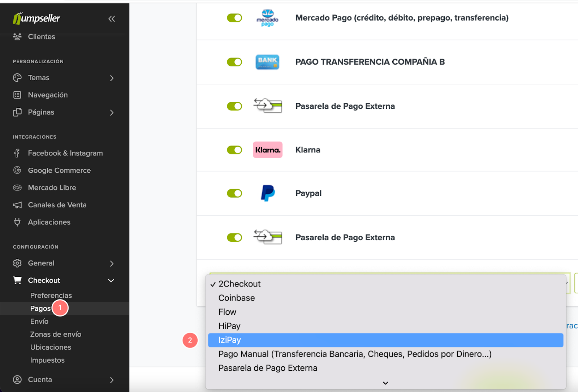
Task: Click the Navegación list icon
Action: [17, 95]
